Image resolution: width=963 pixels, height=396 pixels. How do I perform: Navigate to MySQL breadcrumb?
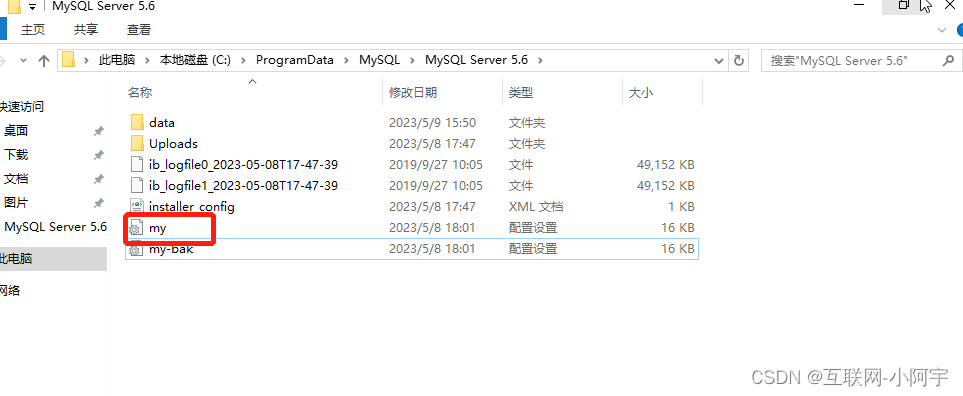[380, 60]
